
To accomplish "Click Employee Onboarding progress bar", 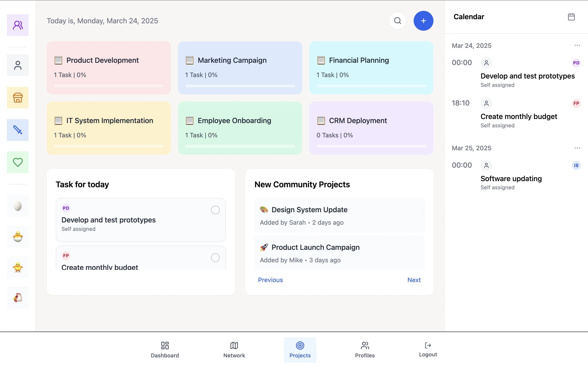I will pyautogui.click(x=240, y=146).
